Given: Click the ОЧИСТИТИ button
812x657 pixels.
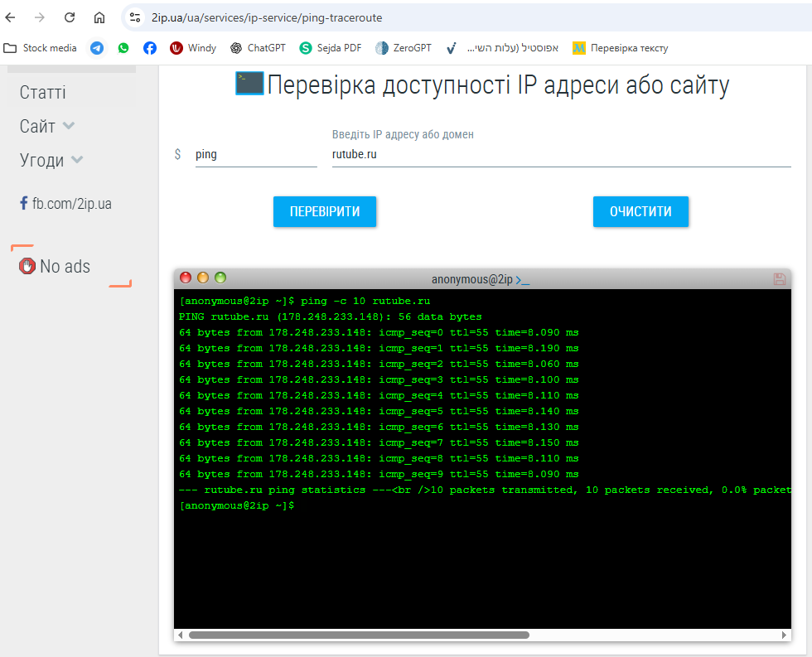Looking at the screenshot, I should click(x=640, y=211).
